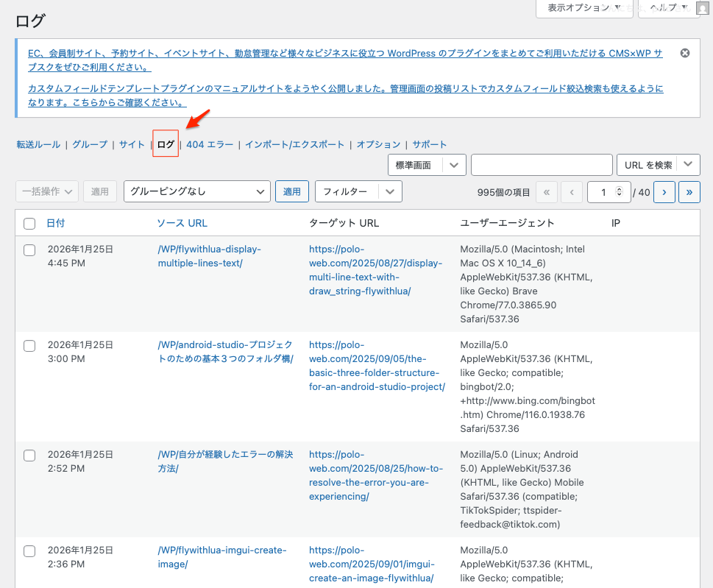Open the 転送ルール tab

(38, 144)
